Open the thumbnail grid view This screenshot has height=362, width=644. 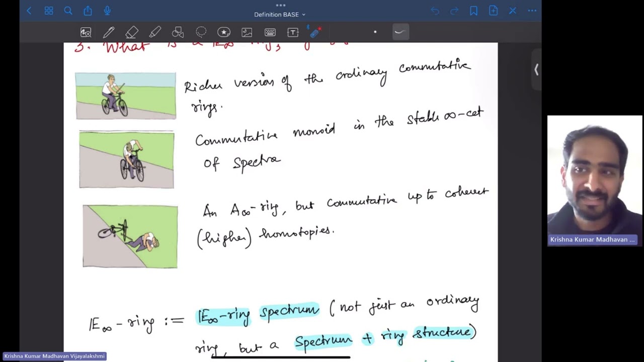[49, 11]
